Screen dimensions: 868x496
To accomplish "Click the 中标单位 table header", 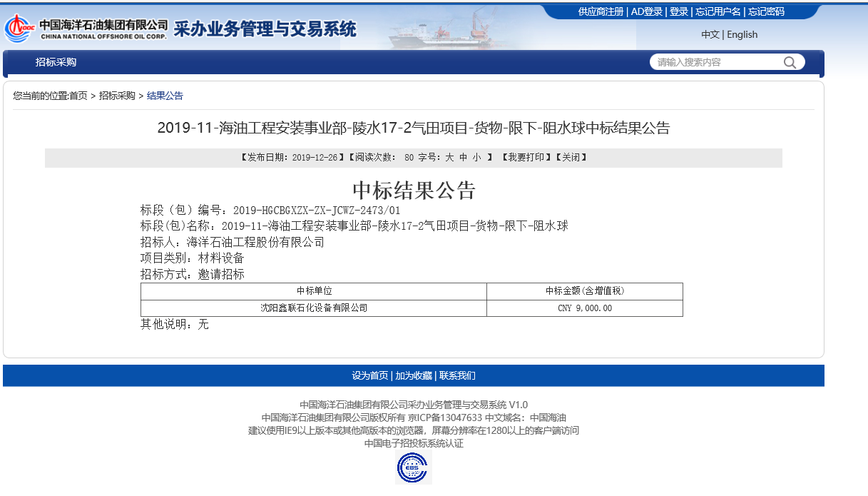I will click(x=314, y=291).
